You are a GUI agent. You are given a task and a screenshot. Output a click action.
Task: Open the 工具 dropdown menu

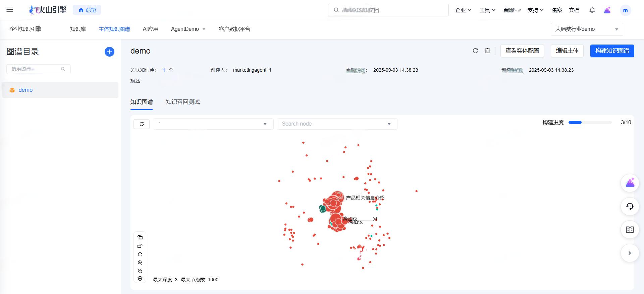pyautogui.click(x=487, y=10)
